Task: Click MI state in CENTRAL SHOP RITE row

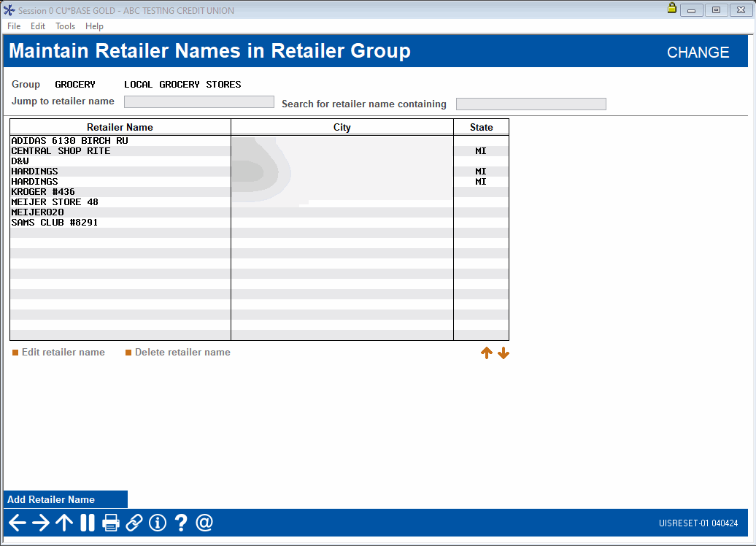Action: 481,151
